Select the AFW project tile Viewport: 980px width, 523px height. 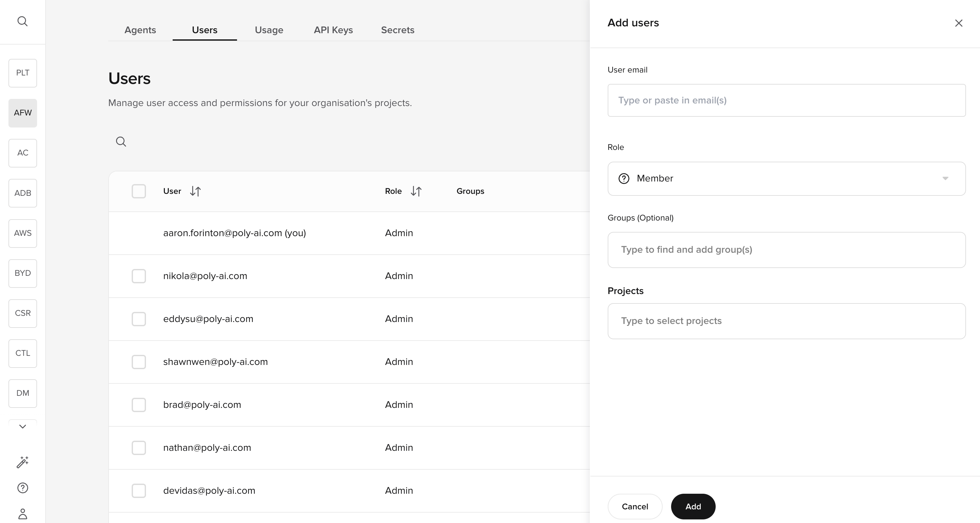pyautogui.click(x=23, y=113)
